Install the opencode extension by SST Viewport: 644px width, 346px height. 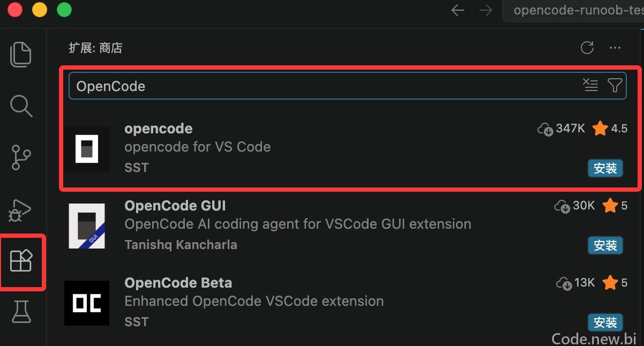[x=605, y=168]
